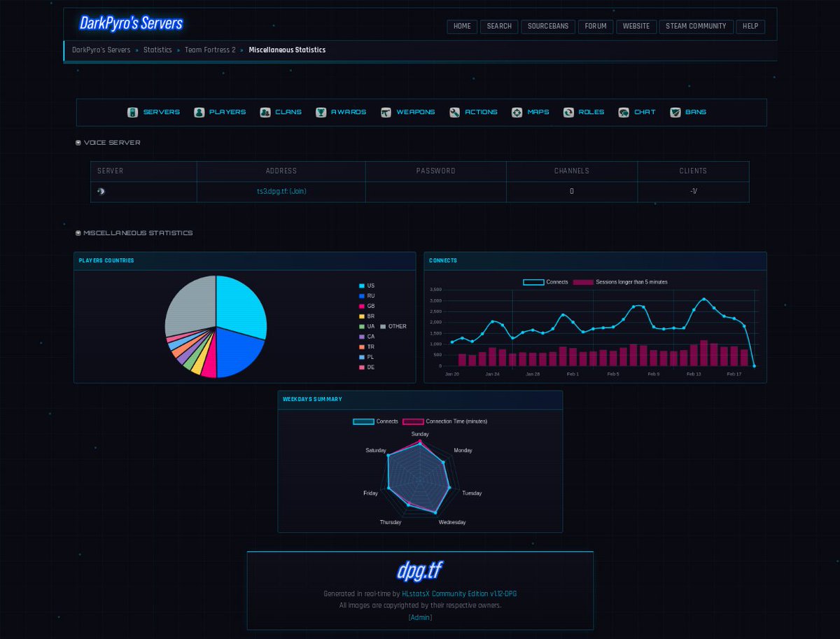Click the dpg.tf footer logo
The width and height of the screenshot is (840, 639).
[x=419, y=570]
